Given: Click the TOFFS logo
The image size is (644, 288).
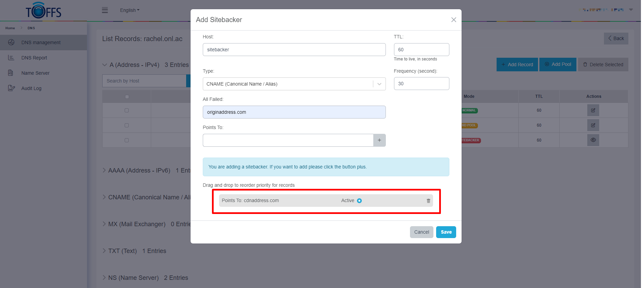Looking at the screenshot, I should [x=43, y=11].
